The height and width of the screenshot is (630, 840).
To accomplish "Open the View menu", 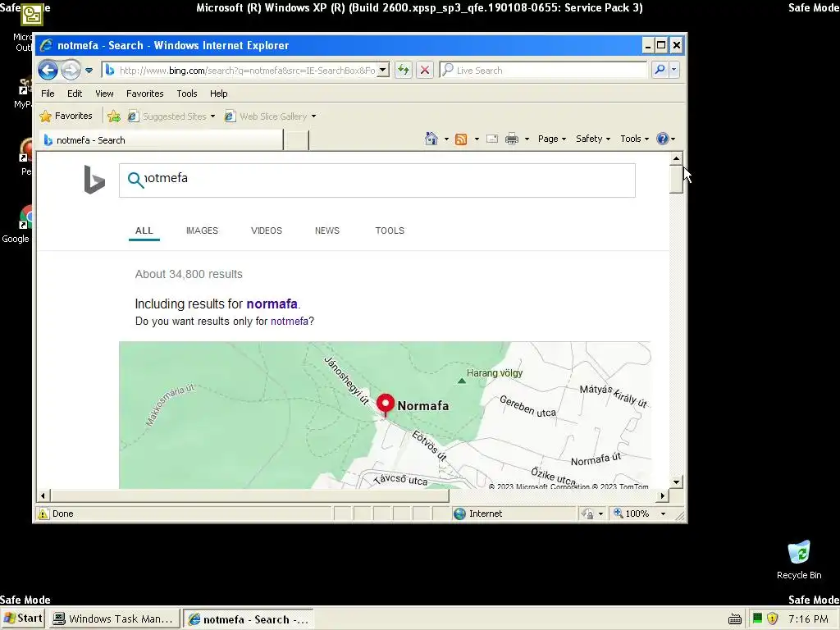I will (x=104, y=94).
